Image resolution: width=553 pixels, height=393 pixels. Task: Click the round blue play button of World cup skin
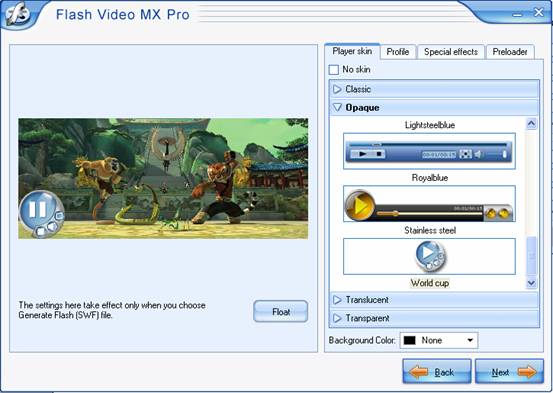[x=427, y=253]
